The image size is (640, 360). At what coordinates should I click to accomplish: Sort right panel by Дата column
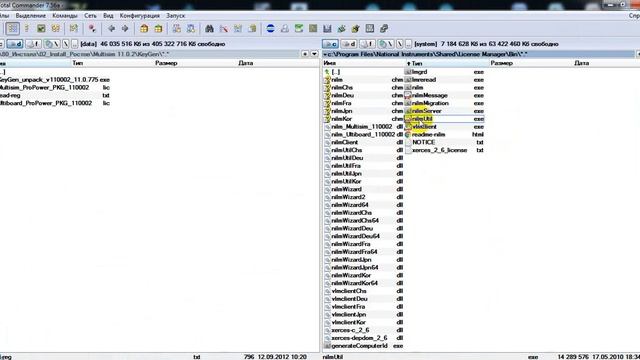[x=606, y=63]
